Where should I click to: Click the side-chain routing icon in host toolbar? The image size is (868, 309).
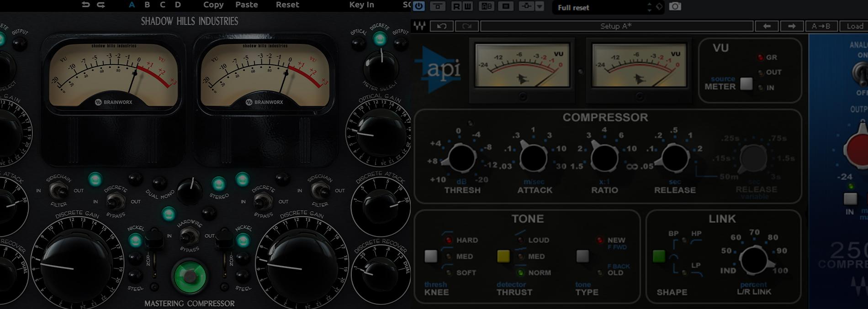[x=526, y=6]
